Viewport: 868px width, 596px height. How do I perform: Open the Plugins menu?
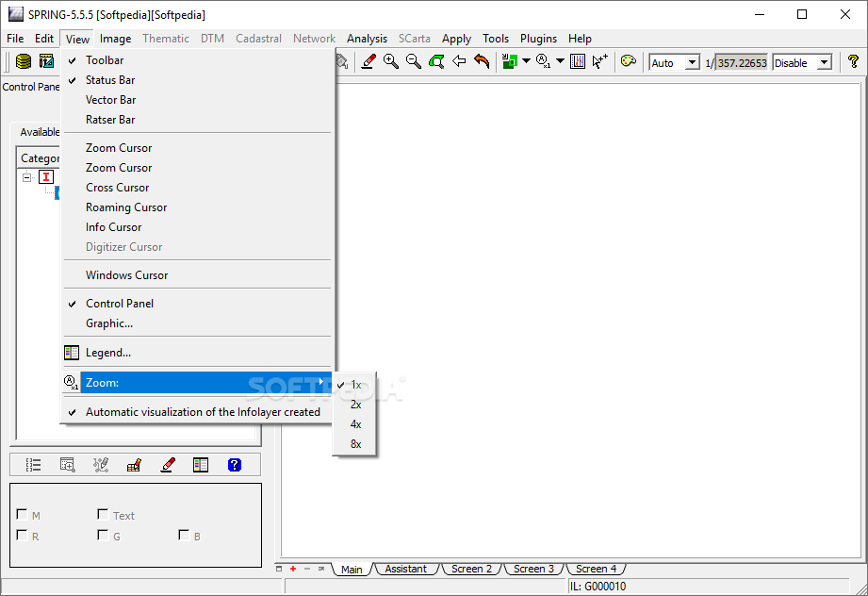tap(538, 39)
